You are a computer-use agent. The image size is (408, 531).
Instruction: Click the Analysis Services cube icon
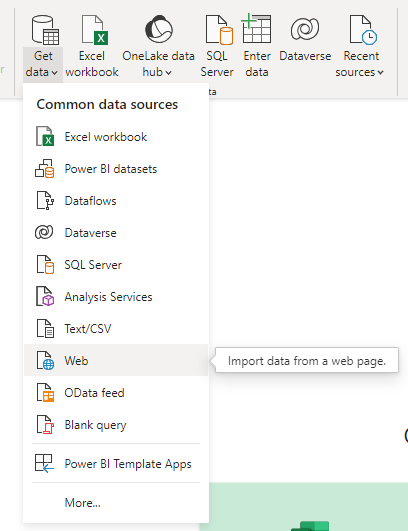tap(45, 296)
